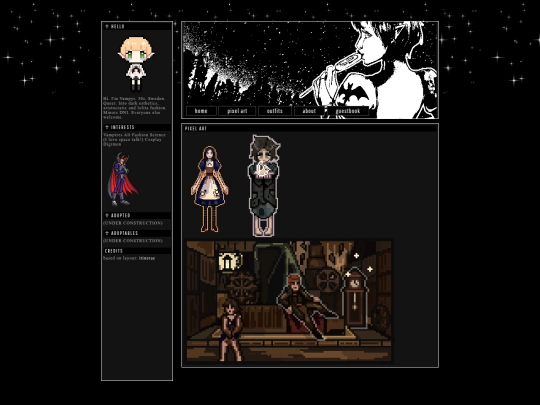This screenshot has width=540, height=405.
Task: Click the small icon beside ADOPTED heading
Action: coord(107,215)
